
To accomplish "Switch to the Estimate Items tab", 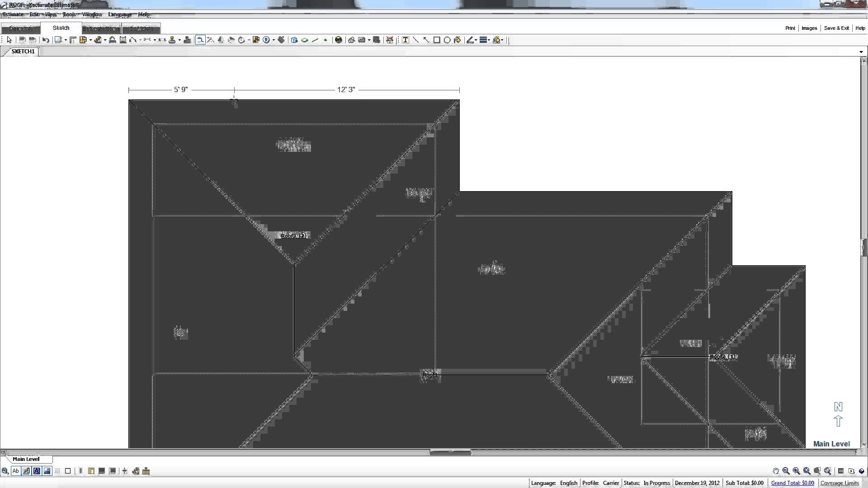I will [101, 28].
